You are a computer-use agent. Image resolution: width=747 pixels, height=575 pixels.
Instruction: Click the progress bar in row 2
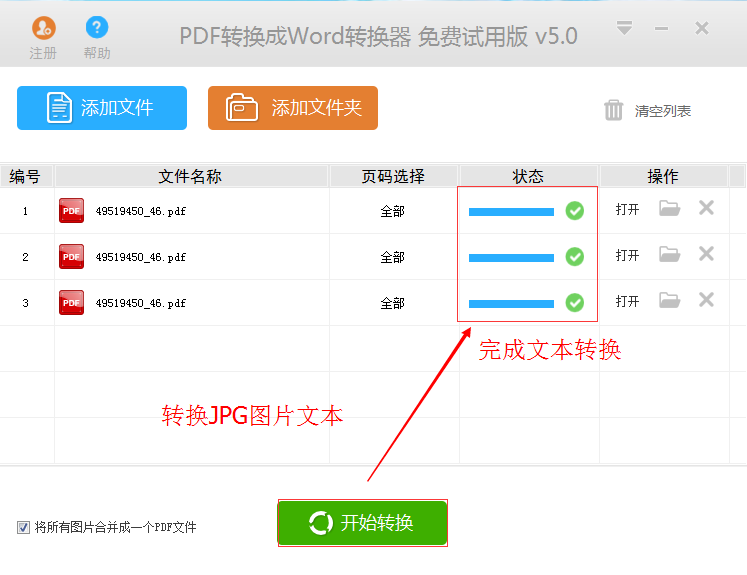[x=511, y=258]
